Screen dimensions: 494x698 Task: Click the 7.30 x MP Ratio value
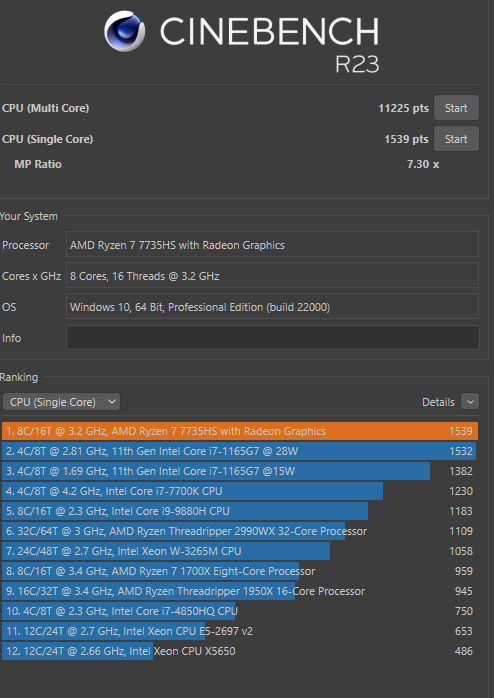423,164
